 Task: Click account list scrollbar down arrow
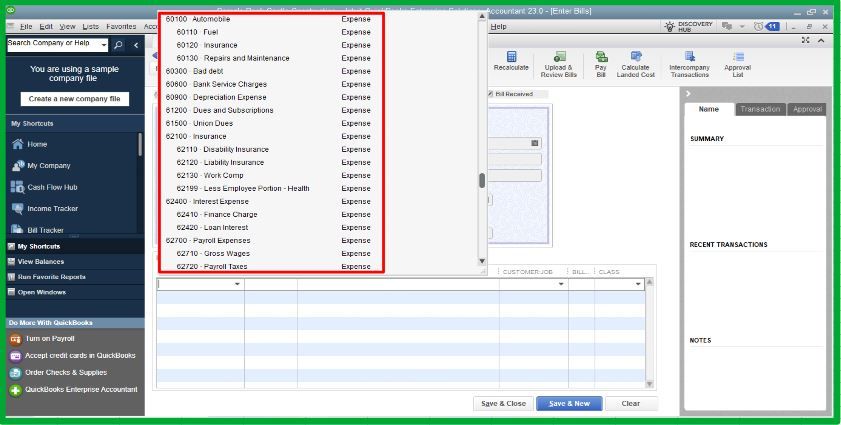click(x=482, y=261)
